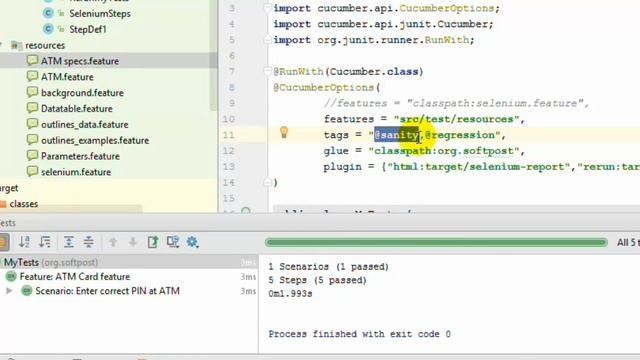
Task: Go to previous failed test arrow
Action: [113, 242]
